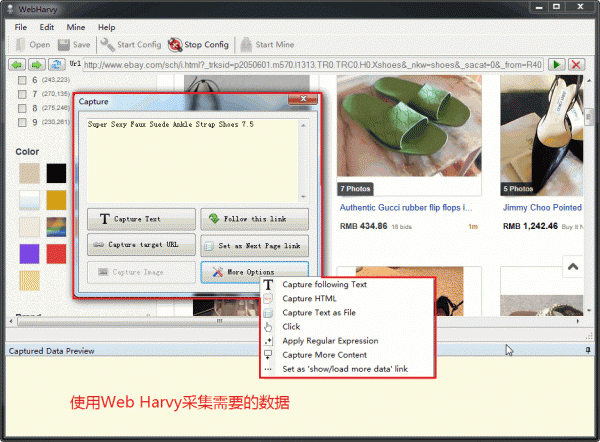
Task: Click the hand icon beside Click entry
Action: coord(268,327)
